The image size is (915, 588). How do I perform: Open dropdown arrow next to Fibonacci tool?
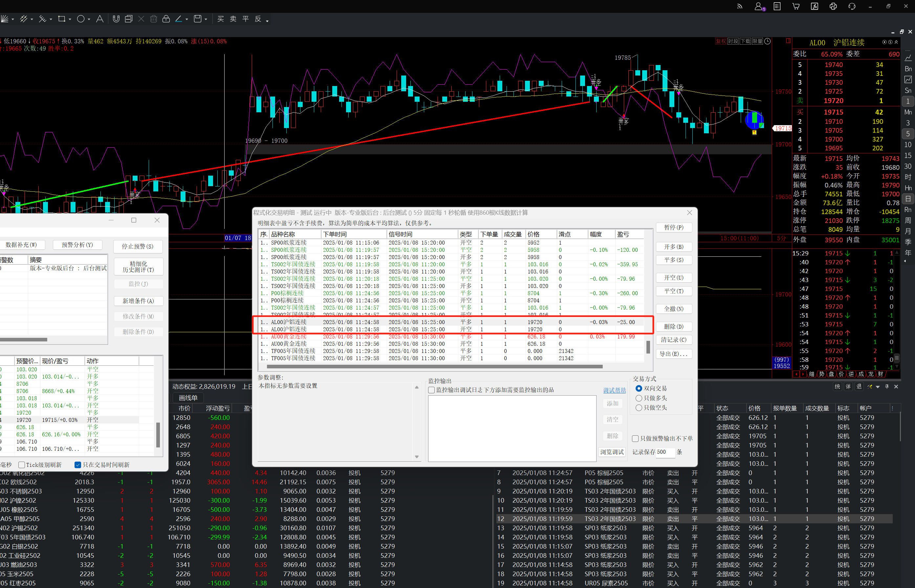click(51, 19)
